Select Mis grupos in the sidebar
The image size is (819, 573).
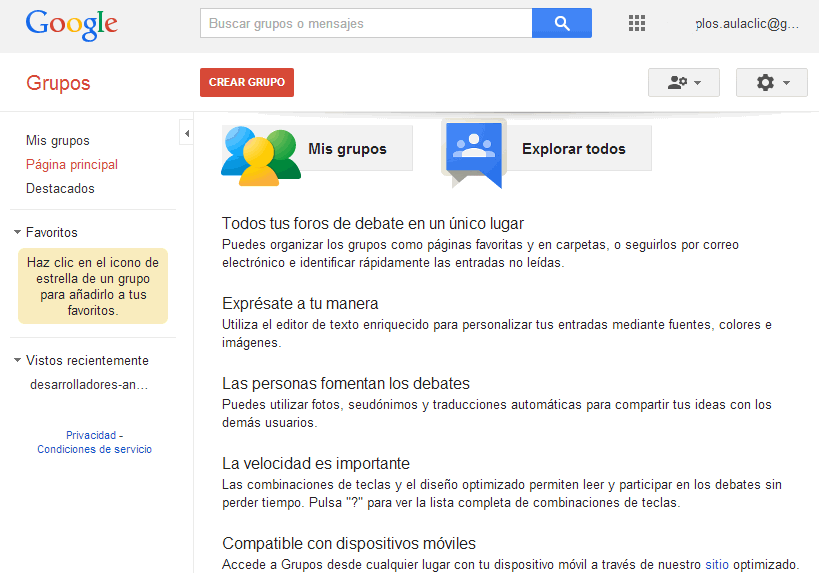point(57,141)
